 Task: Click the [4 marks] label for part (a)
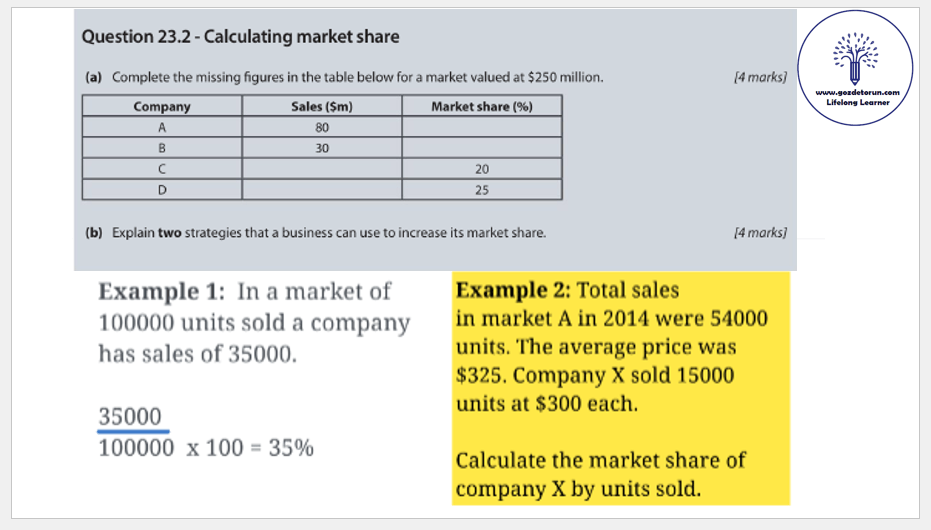(759, 77)
